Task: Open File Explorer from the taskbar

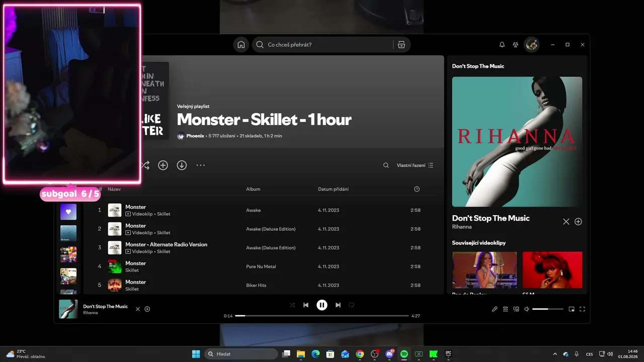Action: (x=301, y=354)
